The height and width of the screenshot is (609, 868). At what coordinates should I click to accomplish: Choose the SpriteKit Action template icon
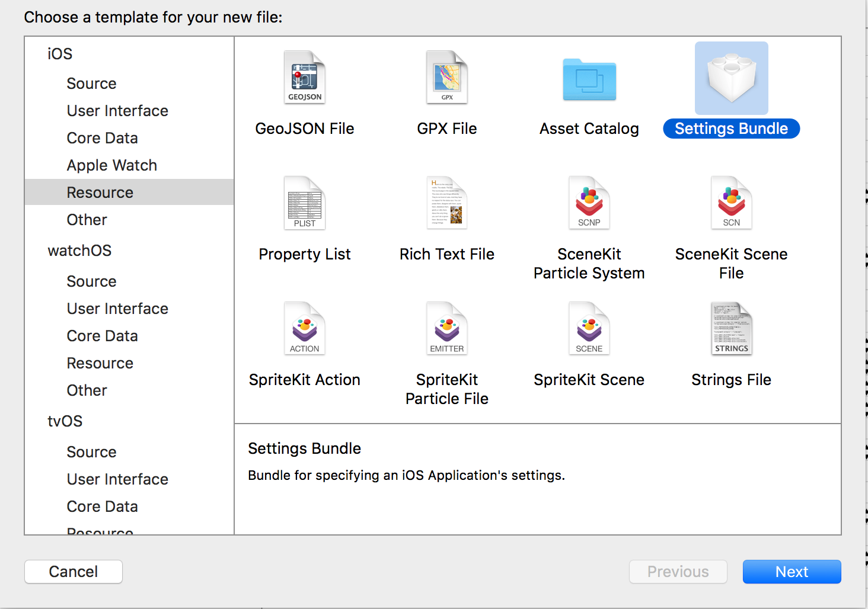[305, 329]
